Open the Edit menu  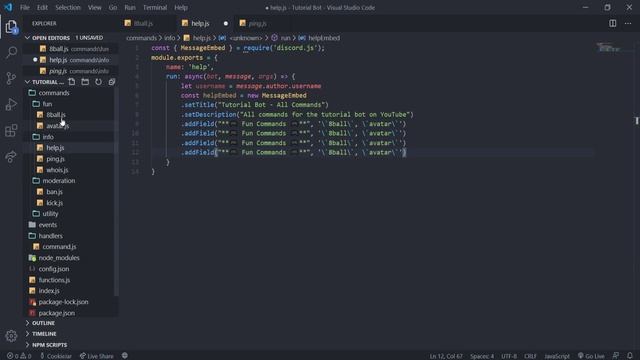pyautogui.click(x=42, y=7)
